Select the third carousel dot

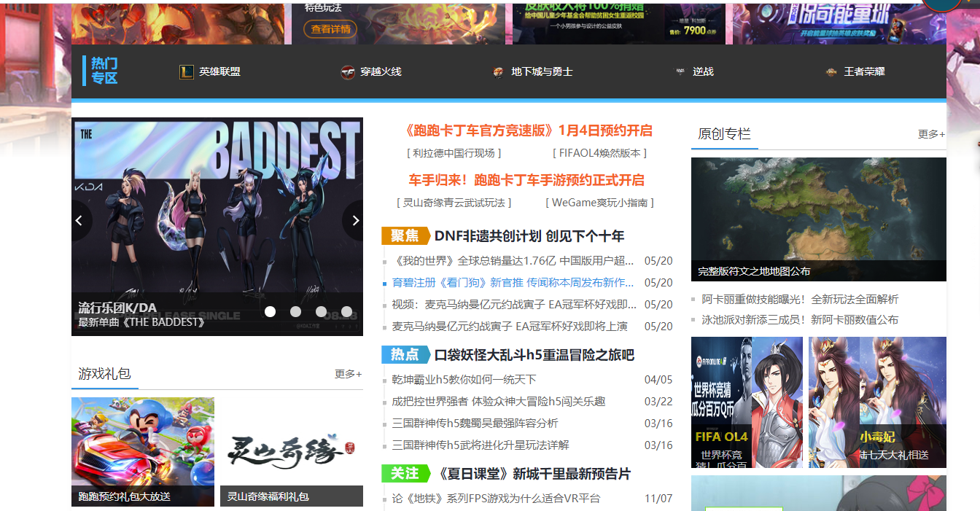click(x=321, y=311)
